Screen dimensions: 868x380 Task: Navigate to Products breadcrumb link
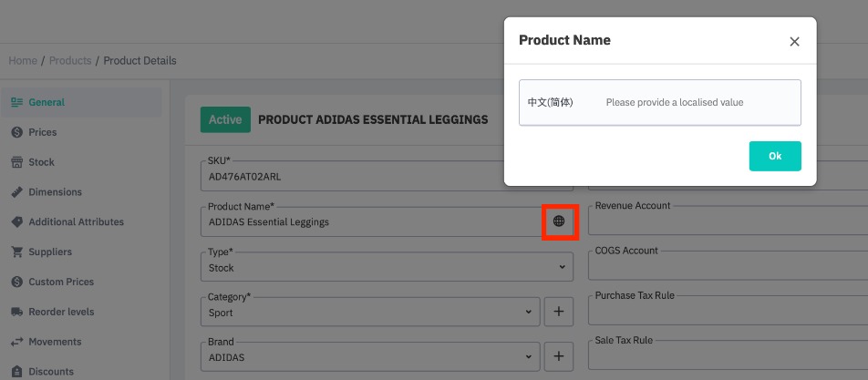click(70, 61)
